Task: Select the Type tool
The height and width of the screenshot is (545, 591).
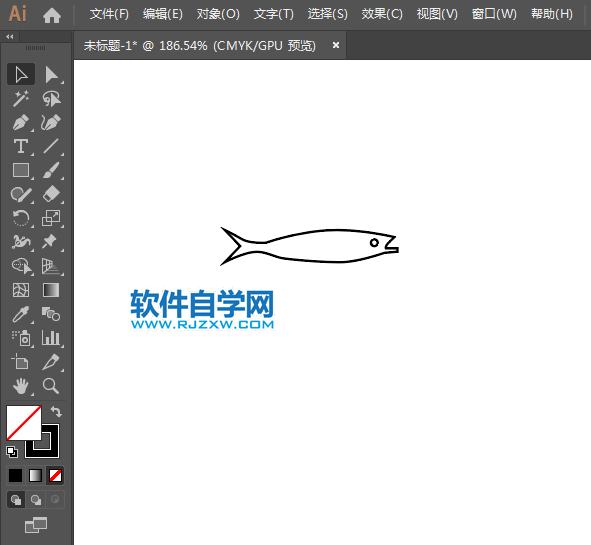Action: pos(21,146)
